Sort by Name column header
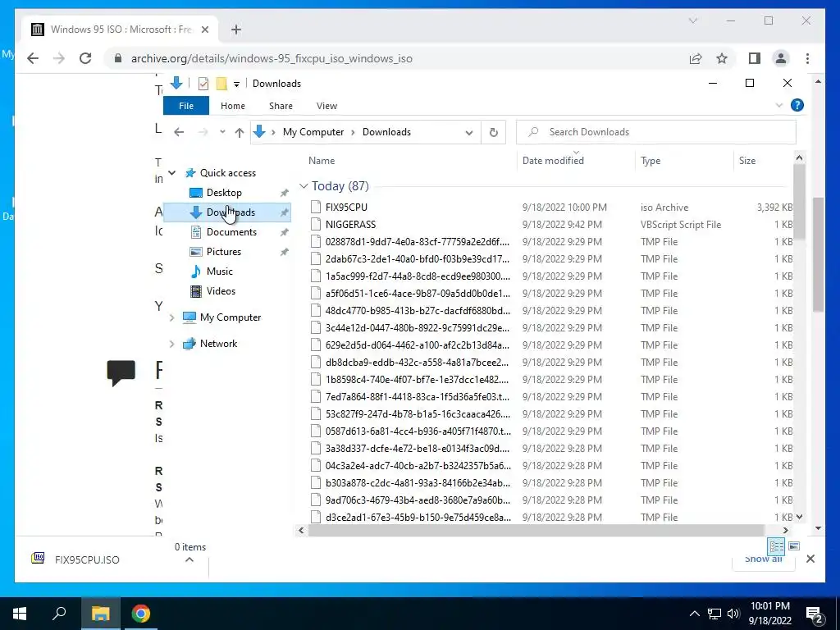 pyautogui.click(x=322, y=160)
